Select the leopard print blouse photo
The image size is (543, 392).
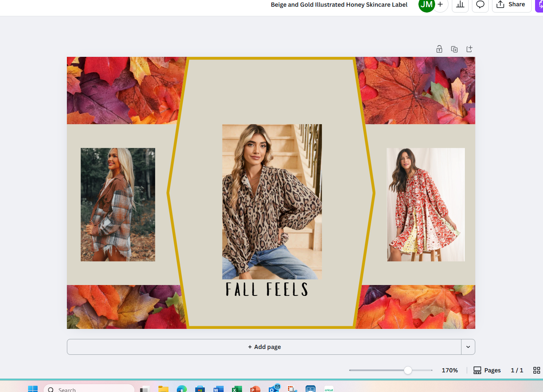272,201
